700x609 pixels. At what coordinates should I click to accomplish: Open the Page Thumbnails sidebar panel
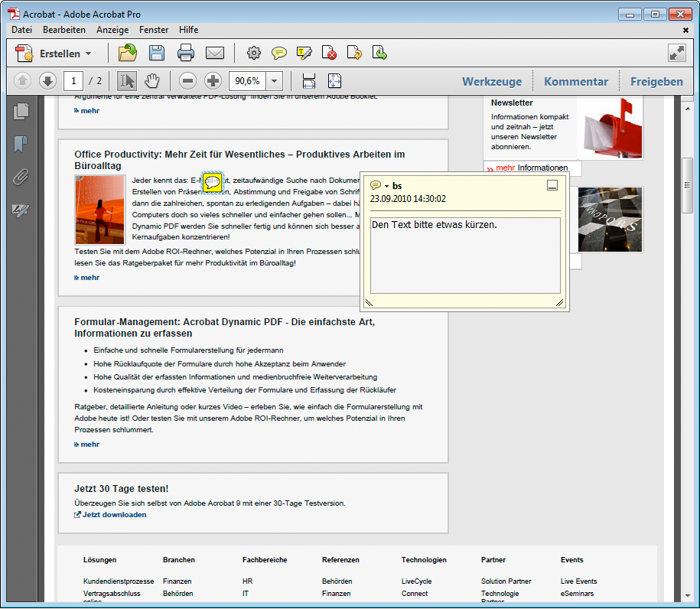(x=21, y=111)
